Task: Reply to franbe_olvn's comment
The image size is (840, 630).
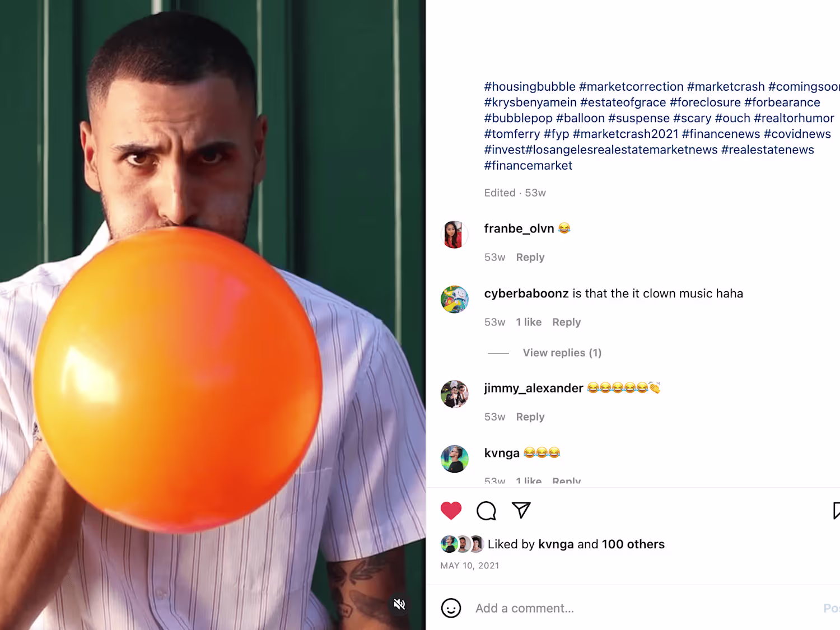Action: pyautogui.click(x=530, y=257)
